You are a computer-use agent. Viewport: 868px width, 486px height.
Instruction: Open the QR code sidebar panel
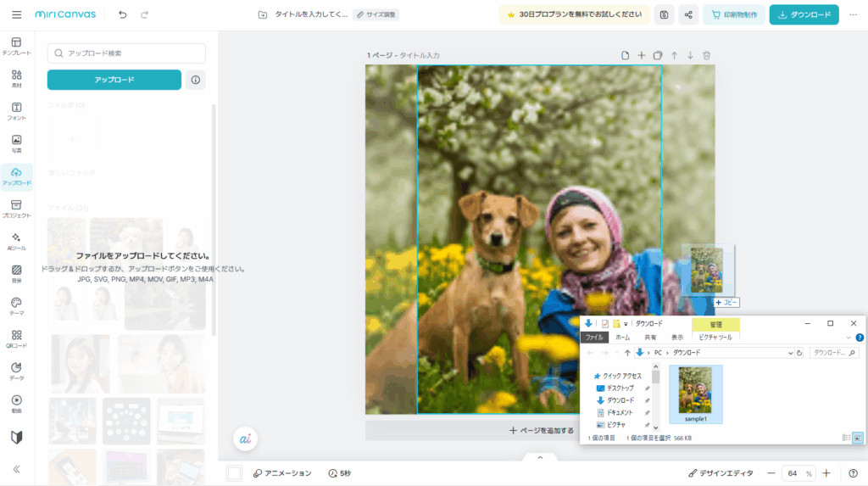coord(17,339)
